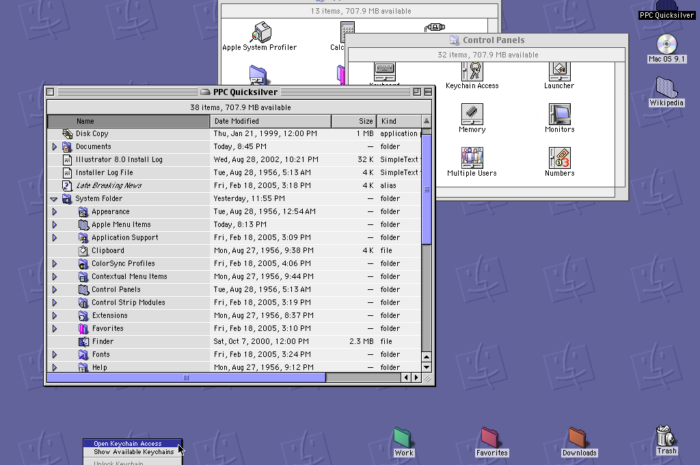Image resolution: width=700 pixels, height=465 pixels.
Task: Click the Trash icon
Action: click(666, 436)
